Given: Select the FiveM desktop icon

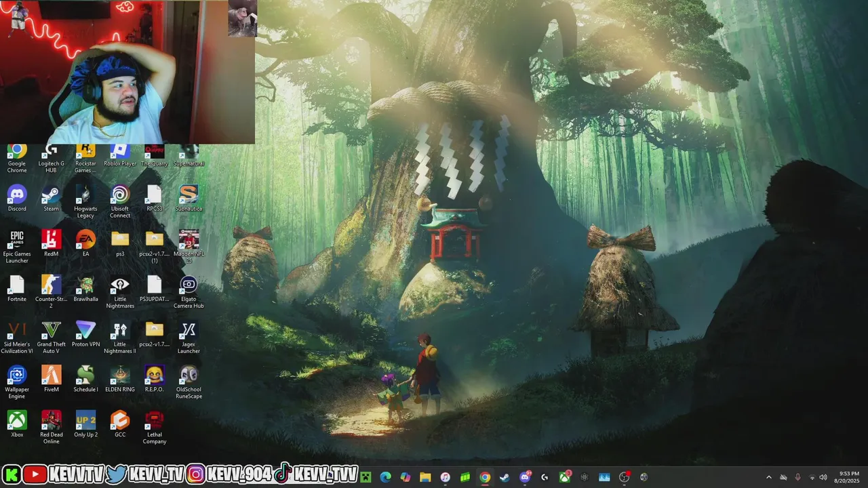Looking at the screenshot, I should pos(51,379).
